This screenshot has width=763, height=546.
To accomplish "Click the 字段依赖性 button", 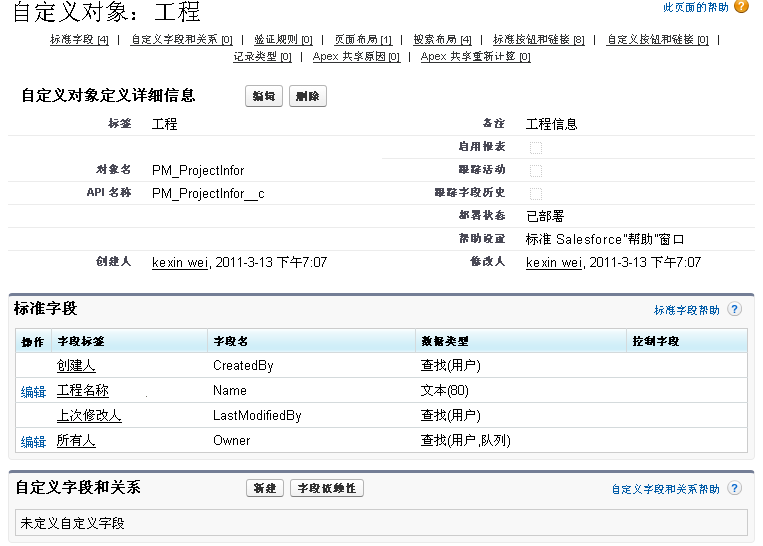I will tap(327, 488).
